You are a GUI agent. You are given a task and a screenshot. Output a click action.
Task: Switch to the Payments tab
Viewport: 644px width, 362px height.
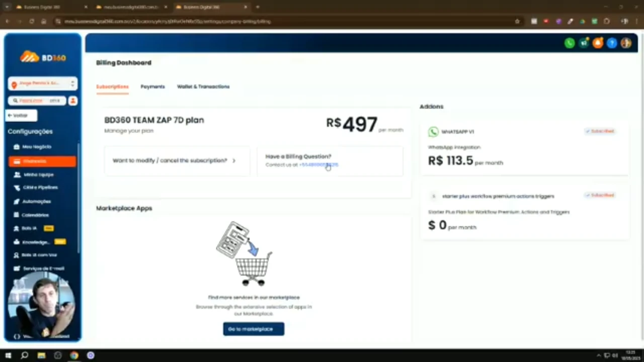click(x=152, y=86)
